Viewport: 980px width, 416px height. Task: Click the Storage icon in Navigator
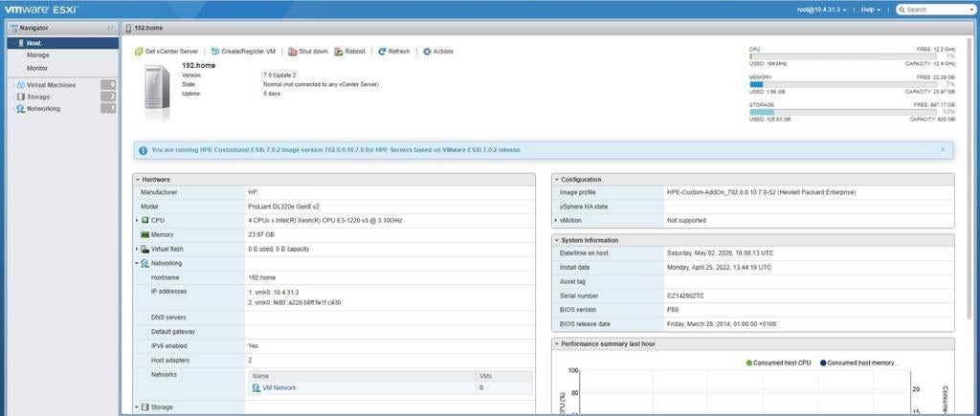tap(21, 97)
